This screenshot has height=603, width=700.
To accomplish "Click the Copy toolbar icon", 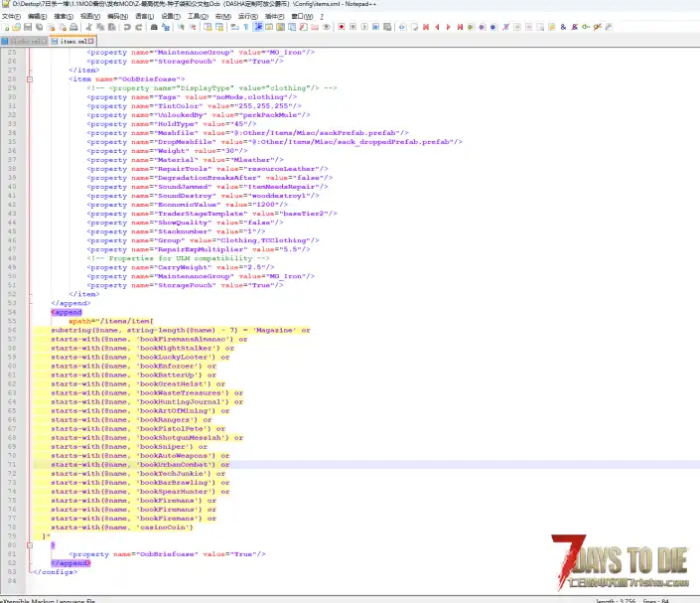I will pyautogui.click(x=100, y=27).
